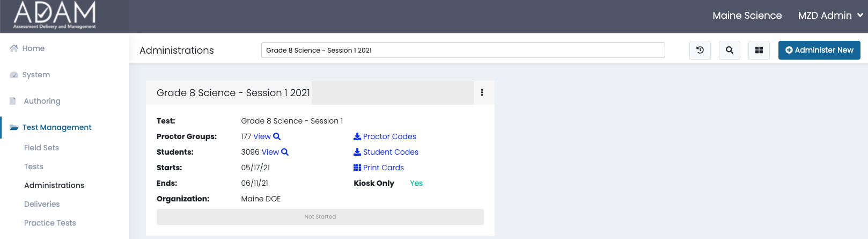Open Field Sets in sidebar
This screenshot has height=239, width=868.
coord(41,148)
